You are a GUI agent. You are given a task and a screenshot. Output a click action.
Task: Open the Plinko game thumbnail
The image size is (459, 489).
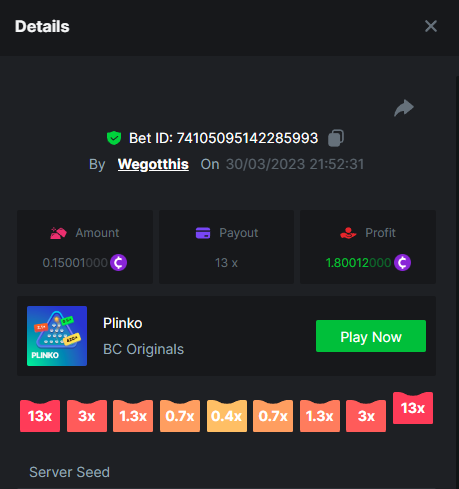57,336
